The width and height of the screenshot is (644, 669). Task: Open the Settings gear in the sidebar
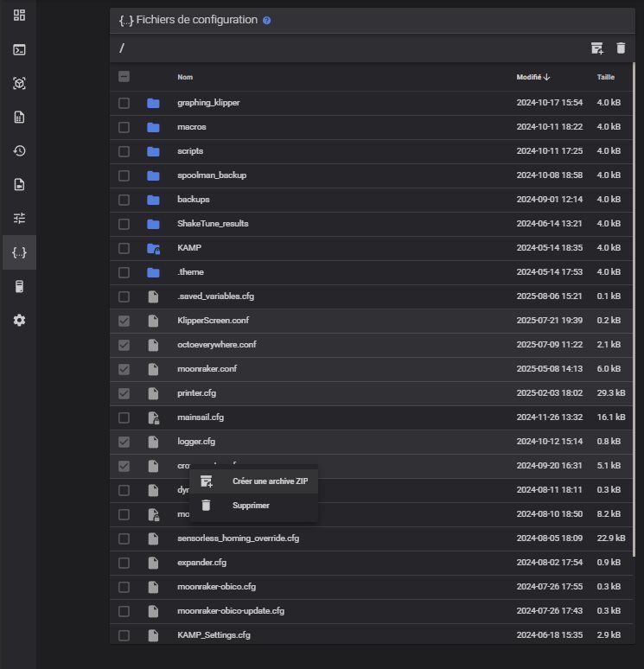(19, 320)
